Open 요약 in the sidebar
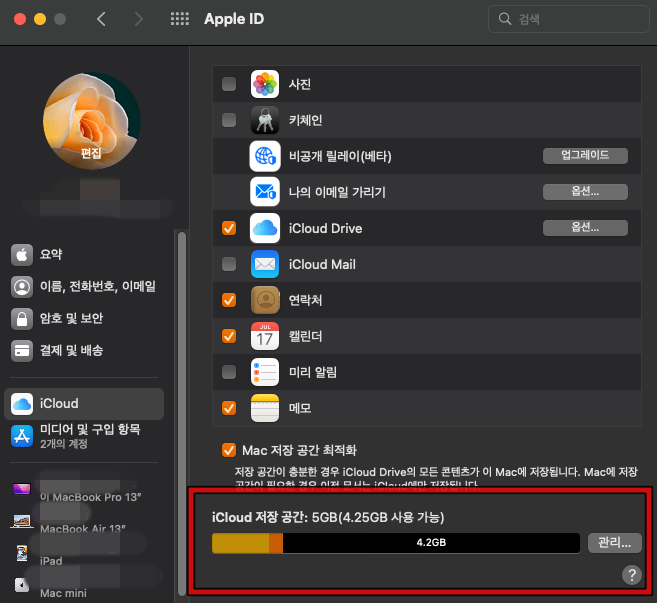The image size is (657, 603). click(x=84, y=254)
